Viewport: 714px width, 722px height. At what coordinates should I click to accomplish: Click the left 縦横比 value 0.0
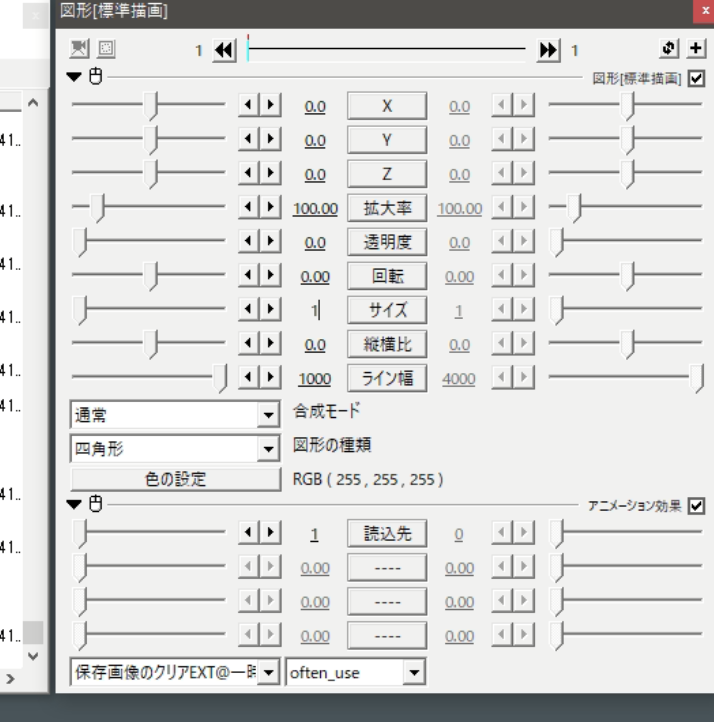(315, 345)
